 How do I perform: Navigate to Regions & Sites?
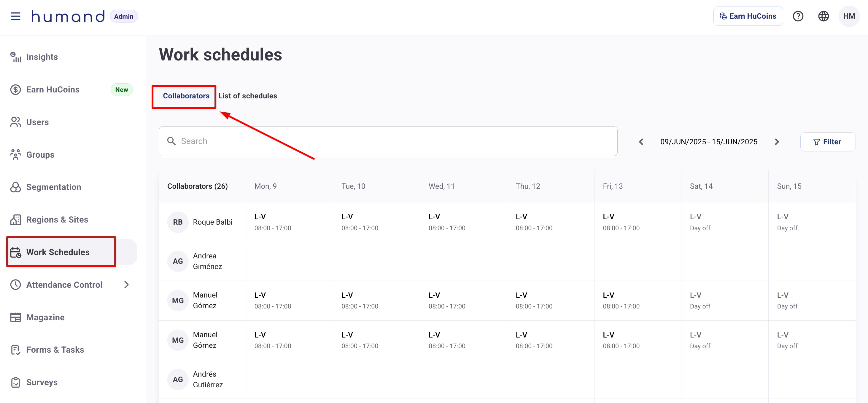click(x=57, y=220)
